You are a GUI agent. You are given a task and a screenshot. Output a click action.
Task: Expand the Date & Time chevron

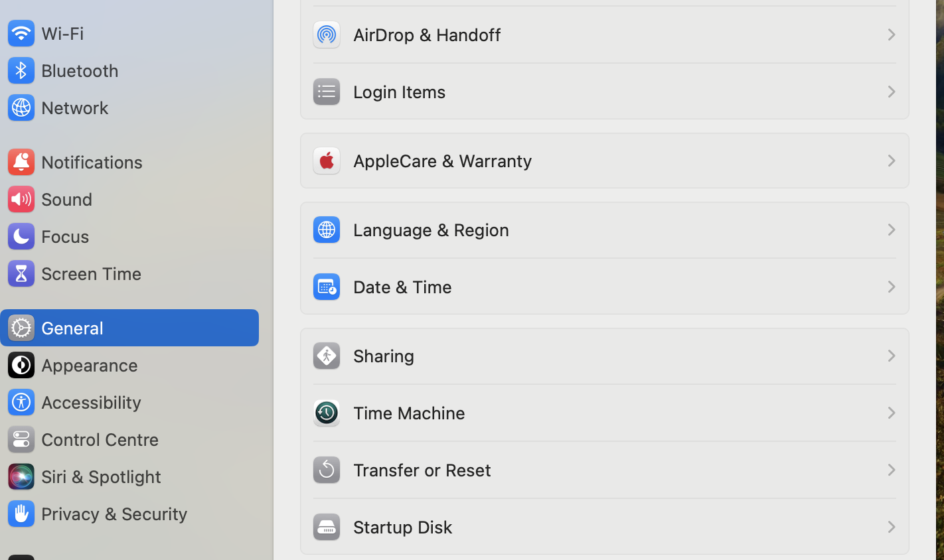(892, 287)
